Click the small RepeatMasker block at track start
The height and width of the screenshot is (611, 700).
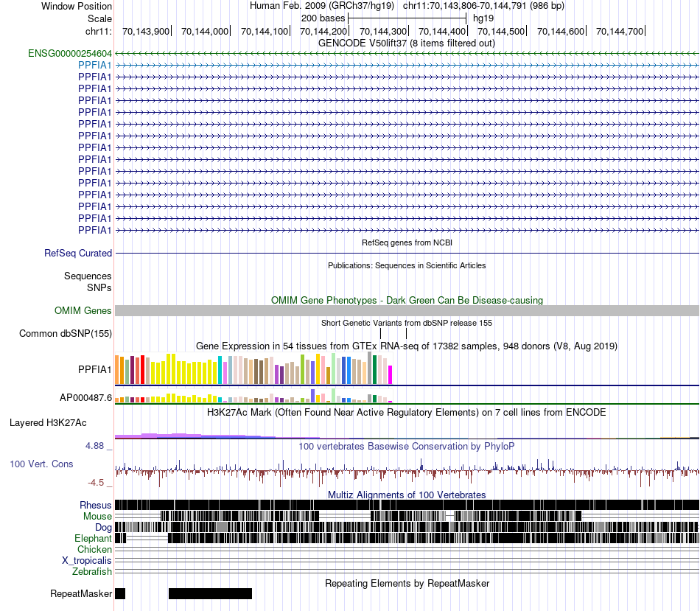pyautogui.click(x=120, y=593)
